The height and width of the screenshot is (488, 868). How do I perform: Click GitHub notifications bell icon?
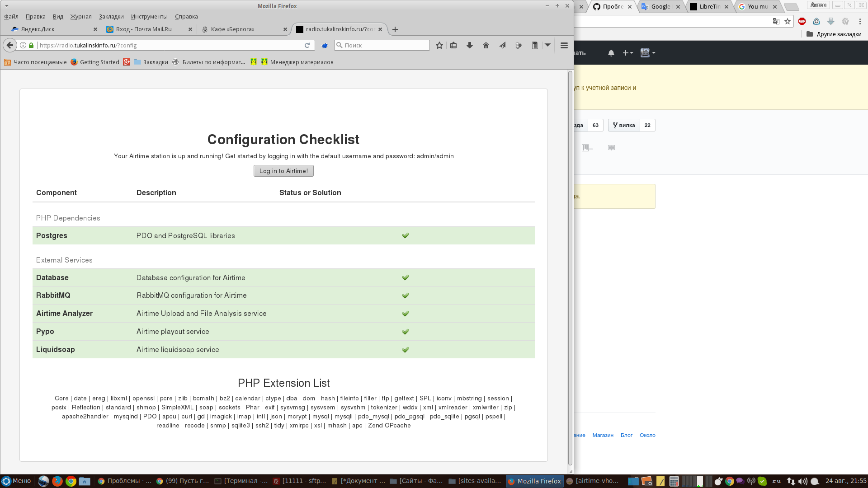(x=611, y=53)
